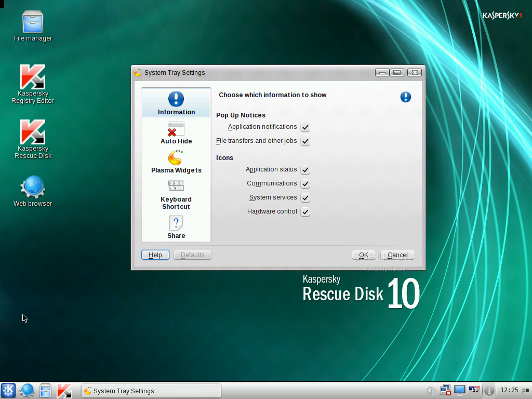Select the Share category
Screen dimensions: 532x399
[x=176, y=228]
